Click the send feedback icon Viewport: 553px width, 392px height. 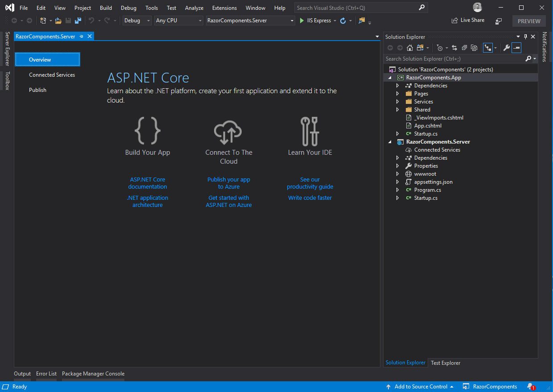pyautogui.click(x=499, y=21)
